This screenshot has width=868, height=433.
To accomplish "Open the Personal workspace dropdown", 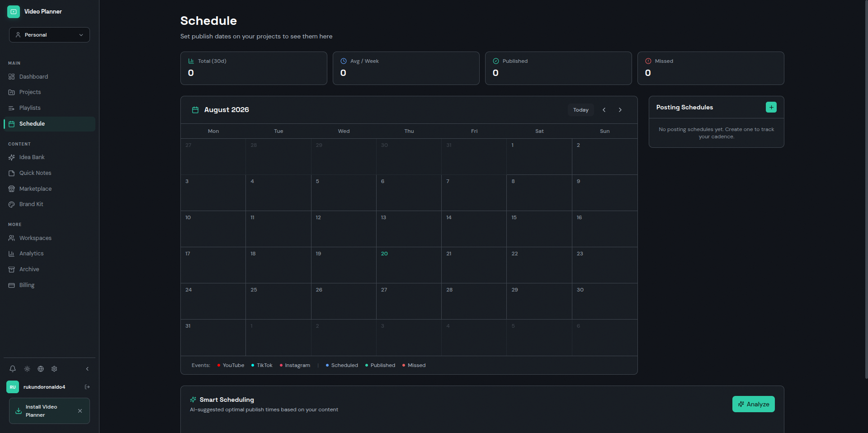I will pyautogui.click(x=49, y=35).
